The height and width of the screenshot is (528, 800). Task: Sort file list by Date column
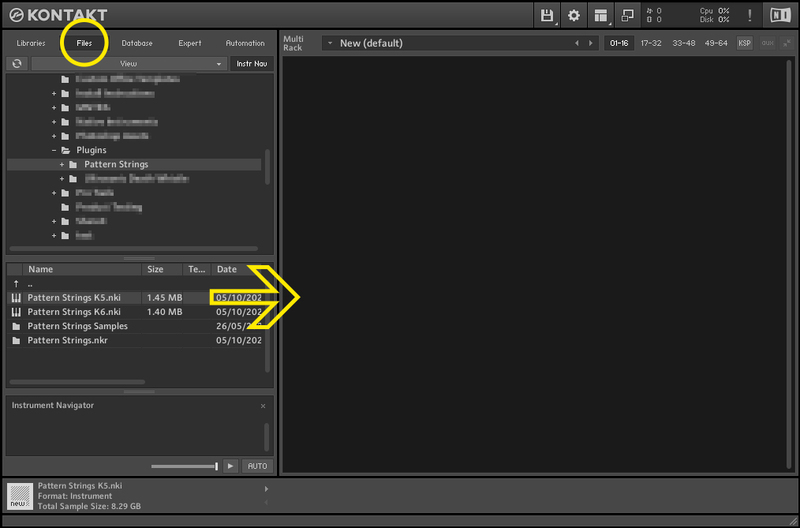(237, 269)
